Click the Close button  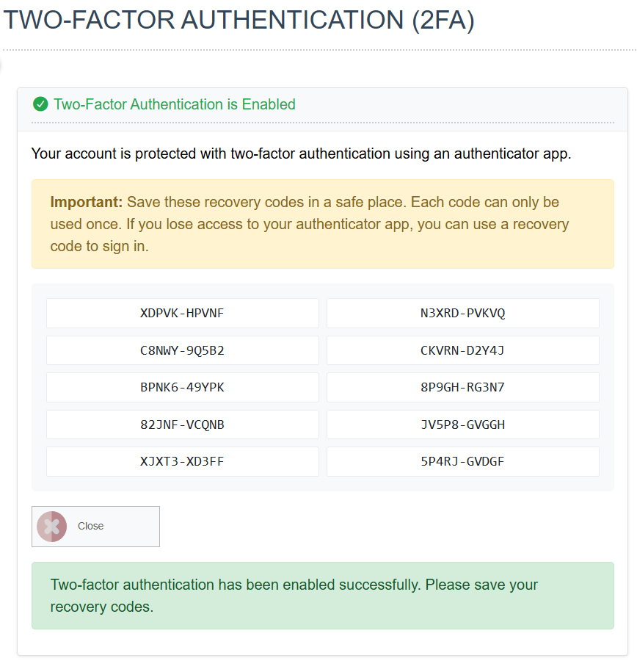click(95, 527)
